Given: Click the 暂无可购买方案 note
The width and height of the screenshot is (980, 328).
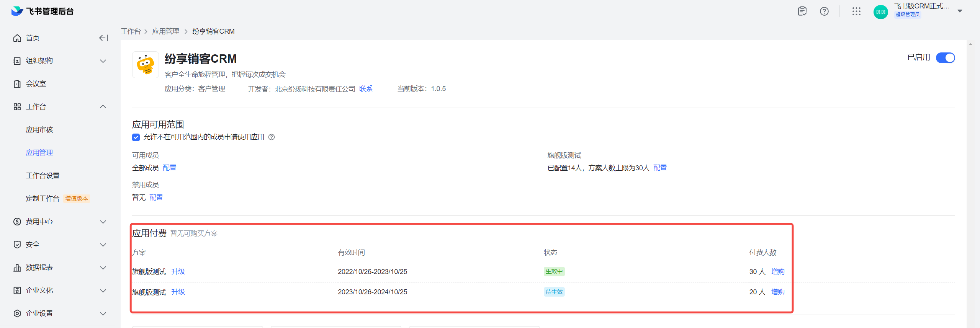Looking at the screenshot, I should 194,233.
